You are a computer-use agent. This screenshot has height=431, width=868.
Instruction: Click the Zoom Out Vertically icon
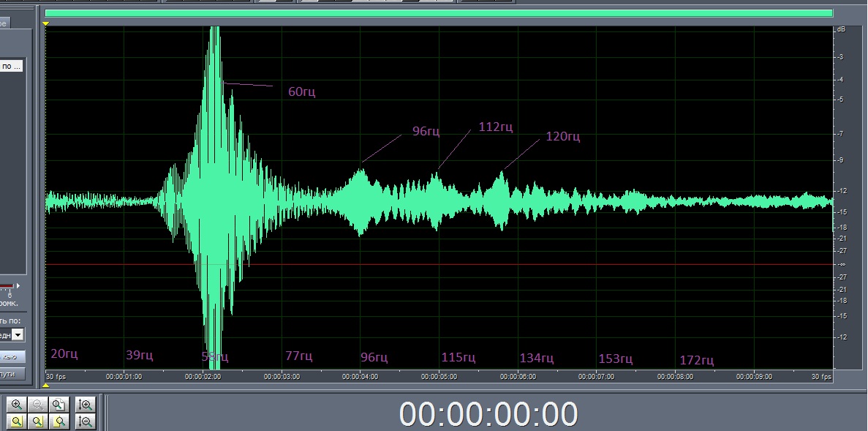86,421
